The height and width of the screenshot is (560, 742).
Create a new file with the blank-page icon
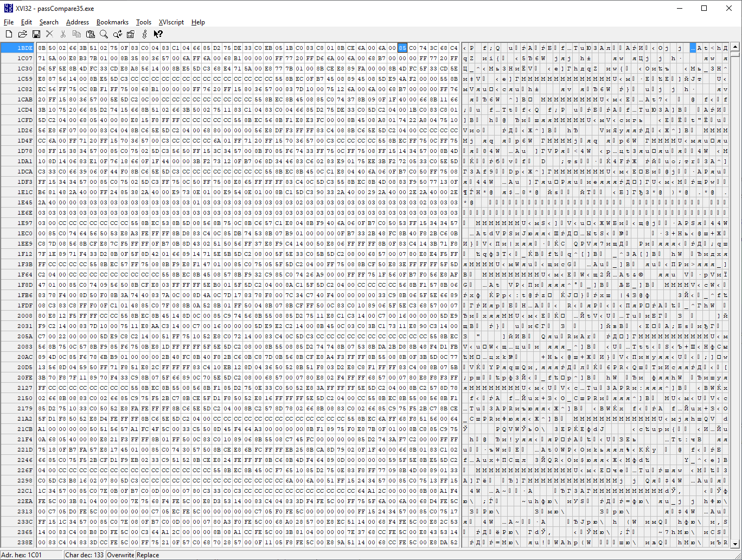point(9,34)
